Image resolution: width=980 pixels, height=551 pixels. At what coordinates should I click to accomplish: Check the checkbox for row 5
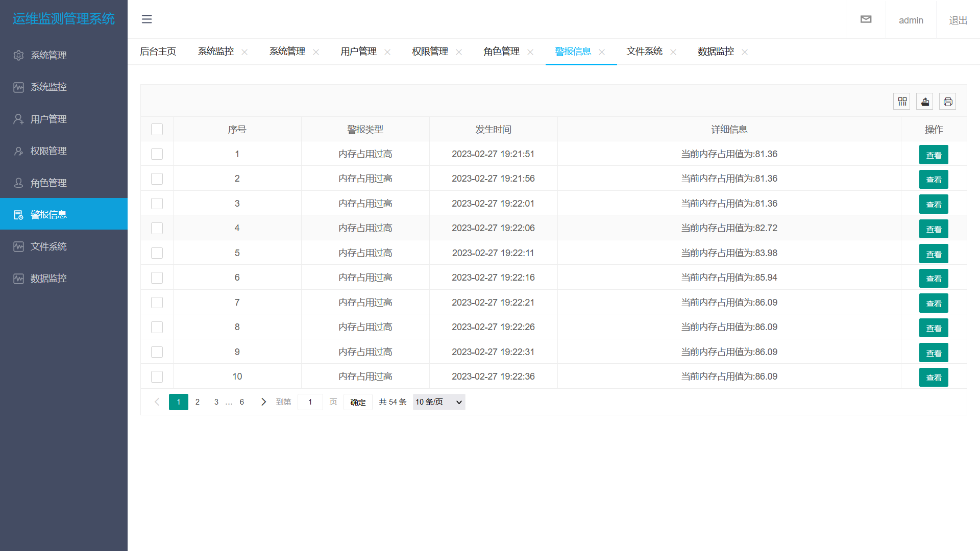click(157, 253)
